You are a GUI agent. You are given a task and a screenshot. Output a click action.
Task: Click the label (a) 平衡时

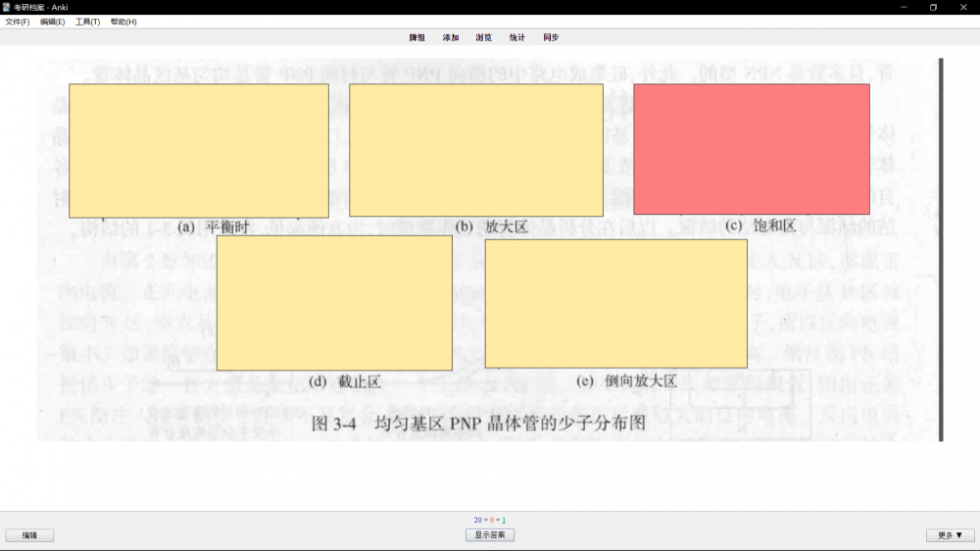(213, 227)
